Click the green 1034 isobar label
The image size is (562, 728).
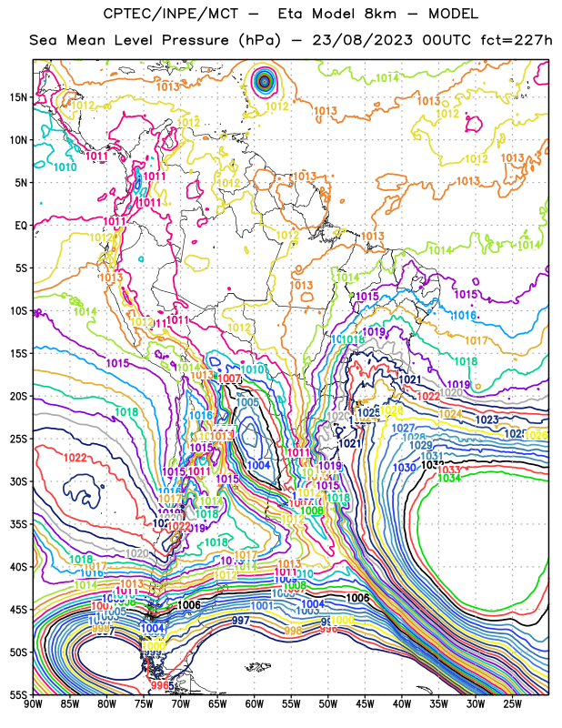450,479
